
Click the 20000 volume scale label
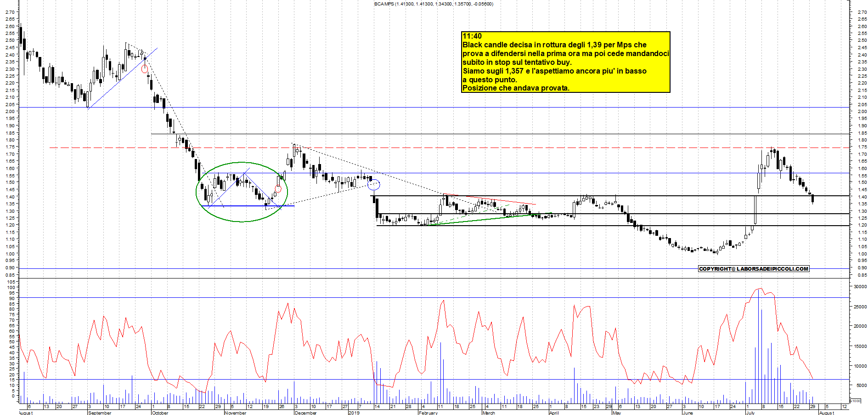(860, 326)
